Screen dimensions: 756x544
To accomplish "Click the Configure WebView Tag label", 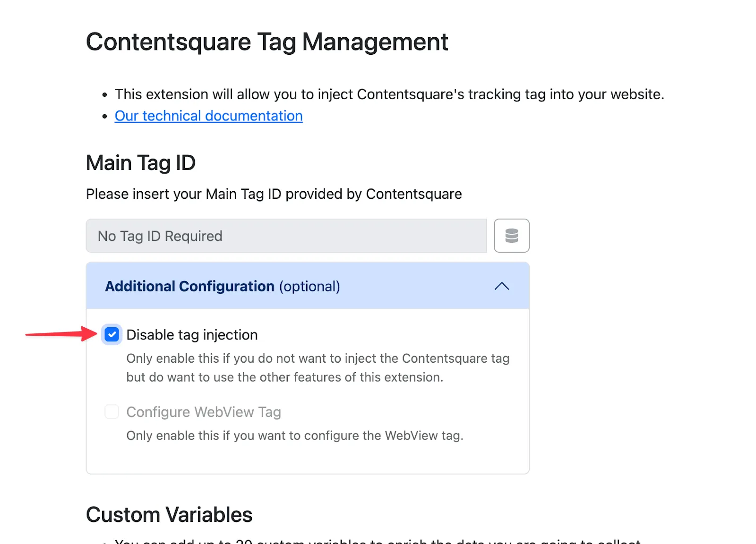I will tap(204, 412).
